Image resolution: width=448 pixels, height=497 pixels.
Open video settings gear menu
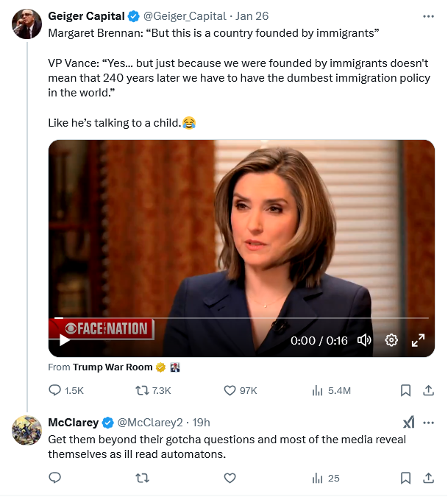tap(391, 340)
